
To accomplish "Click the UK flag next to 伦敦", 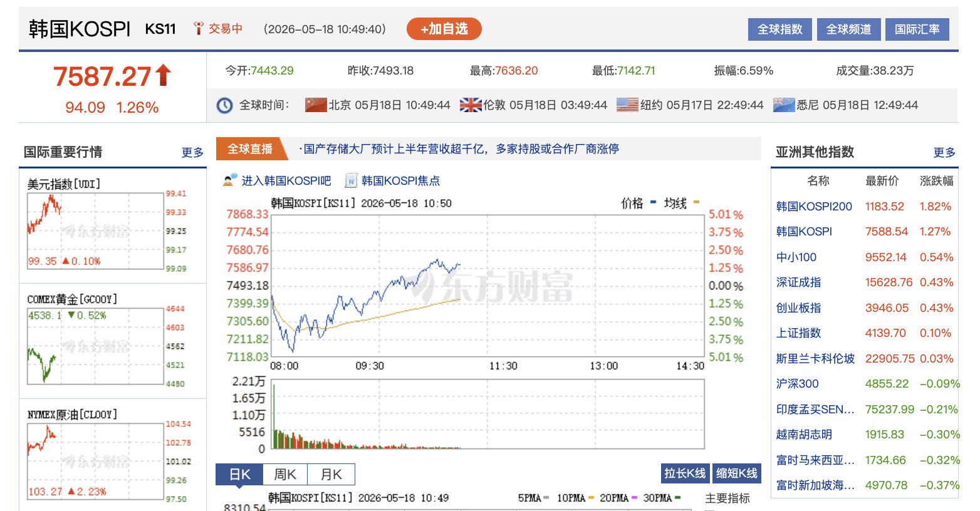I will click(x=471, y=105).
